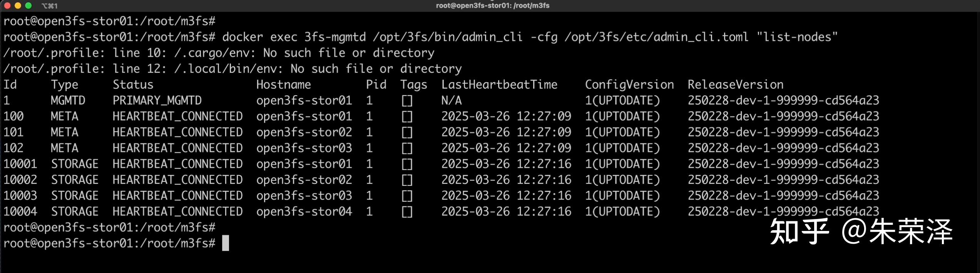The height and width of the screenshot is (273, 980).
Task: Click the 知乎 @朱荣泽 watermark
Action: [861, 231]
